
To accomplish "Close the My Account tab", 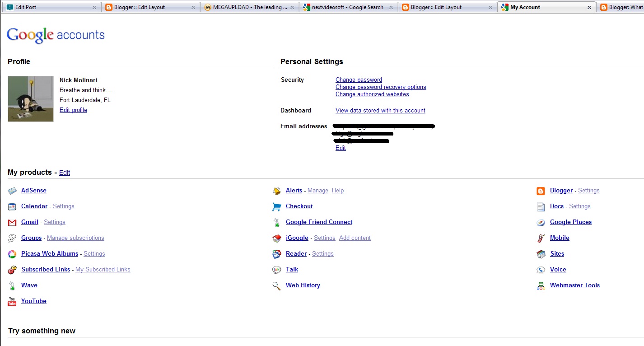I will (x=589, y=7).
